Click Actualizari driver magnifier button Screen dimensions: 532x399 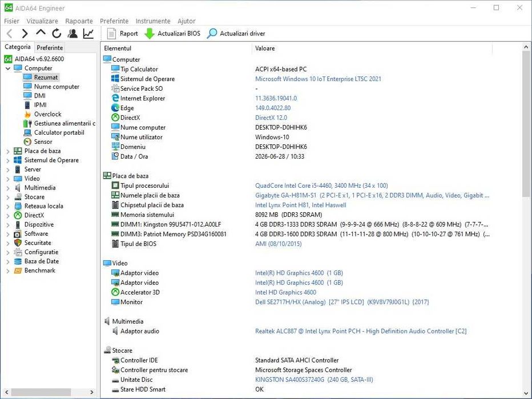tap(236, 34)
